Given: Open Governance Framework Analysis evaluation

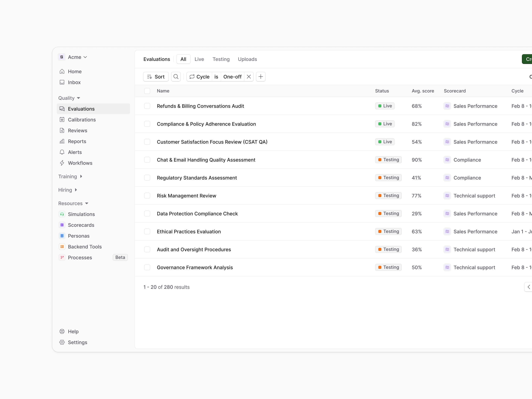Looking at the screenshot, I should [x=195, y=267].
